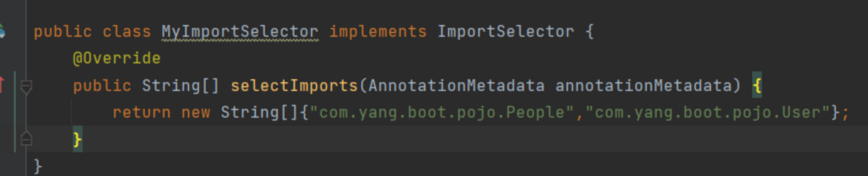Click the class keyword
Viewport: 868px width, 176px height.
coord(126,31)
